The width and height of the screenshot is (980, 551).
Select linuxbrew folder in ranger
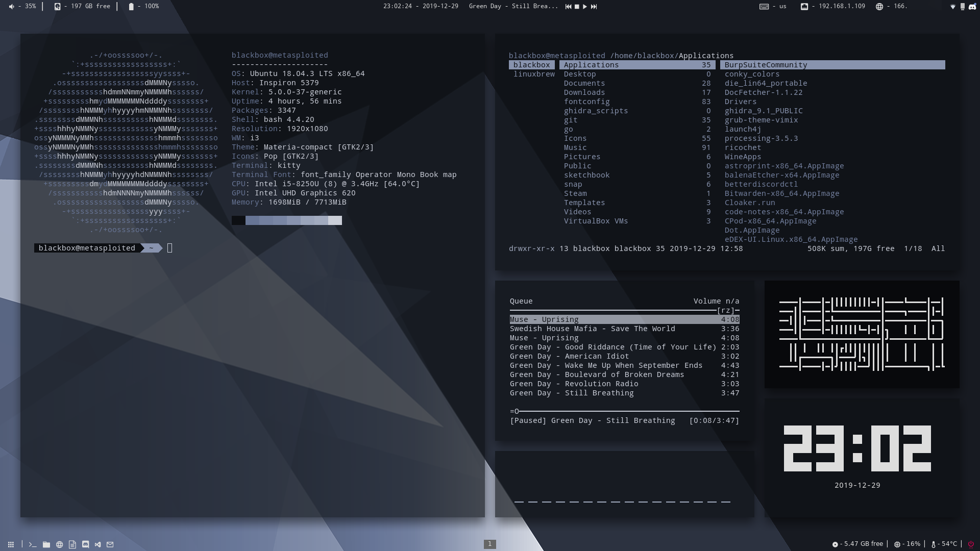(534, 74)
